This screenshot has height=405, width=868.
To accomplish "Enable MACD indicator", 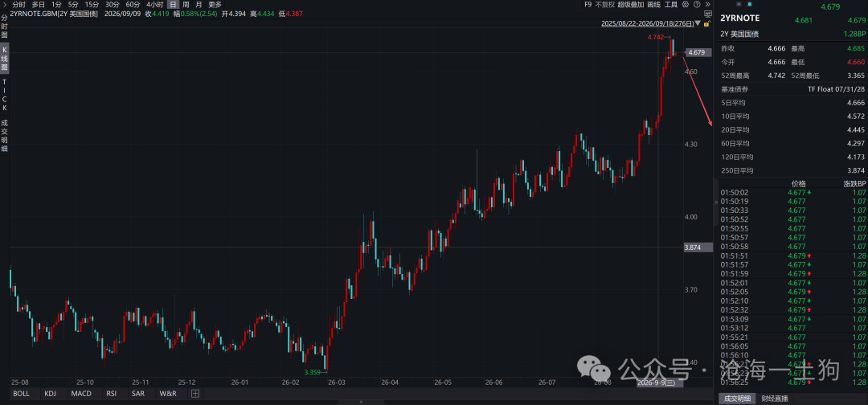I will point(81,394).
